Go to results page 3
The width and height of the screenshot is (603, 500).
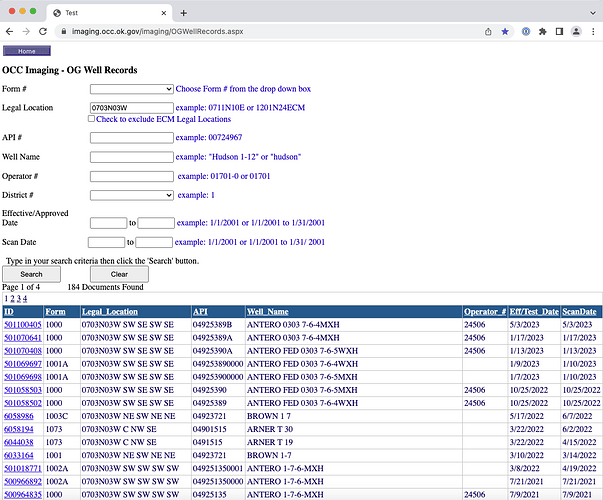18,298
